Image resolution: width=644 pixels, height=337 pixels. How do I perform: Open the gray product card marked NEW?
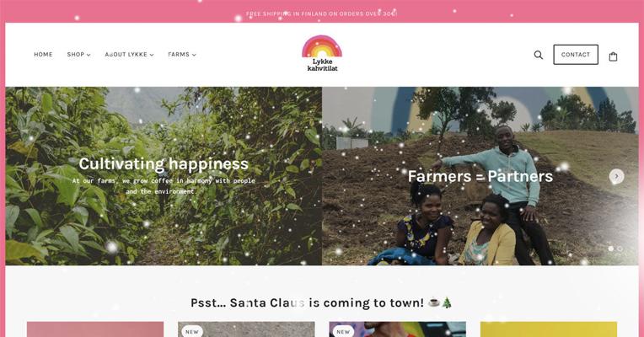tap(246, 329)
